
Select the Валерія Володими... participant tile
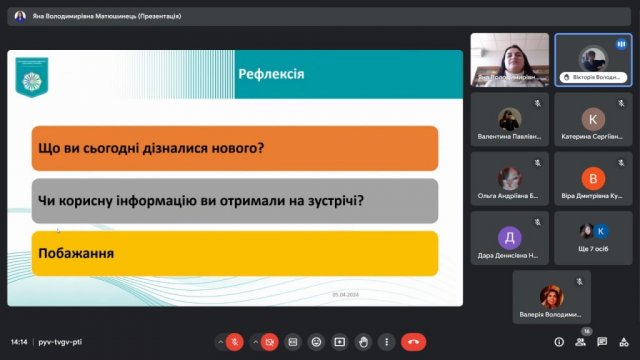pos(551,297)
